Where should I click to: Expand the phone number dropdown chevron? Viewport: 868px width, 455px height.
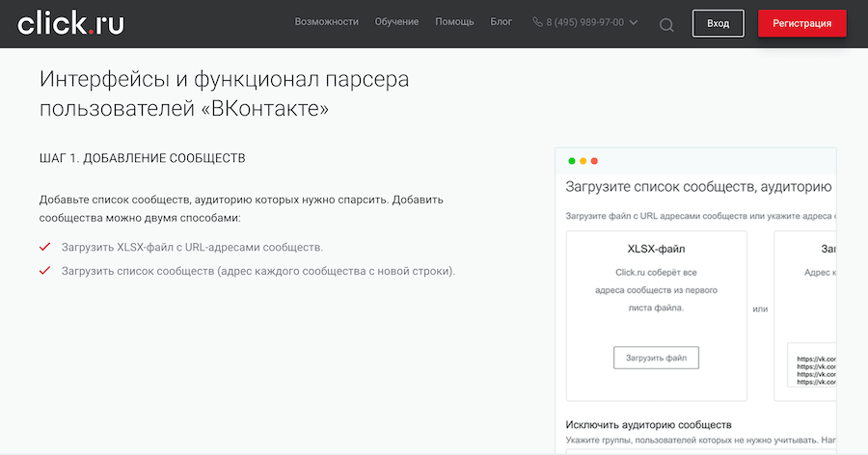[x=634, y=22]
